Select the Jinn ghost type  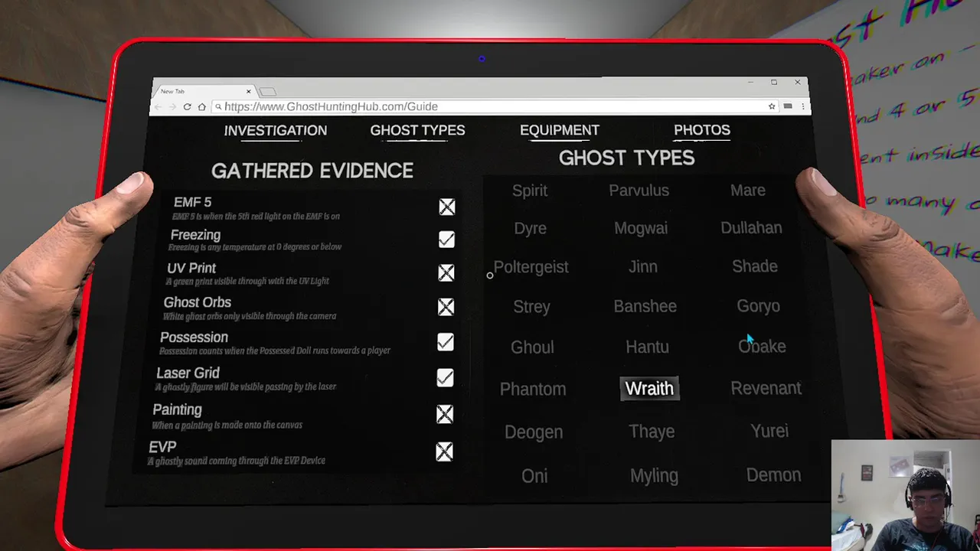(x=643, y=266)
